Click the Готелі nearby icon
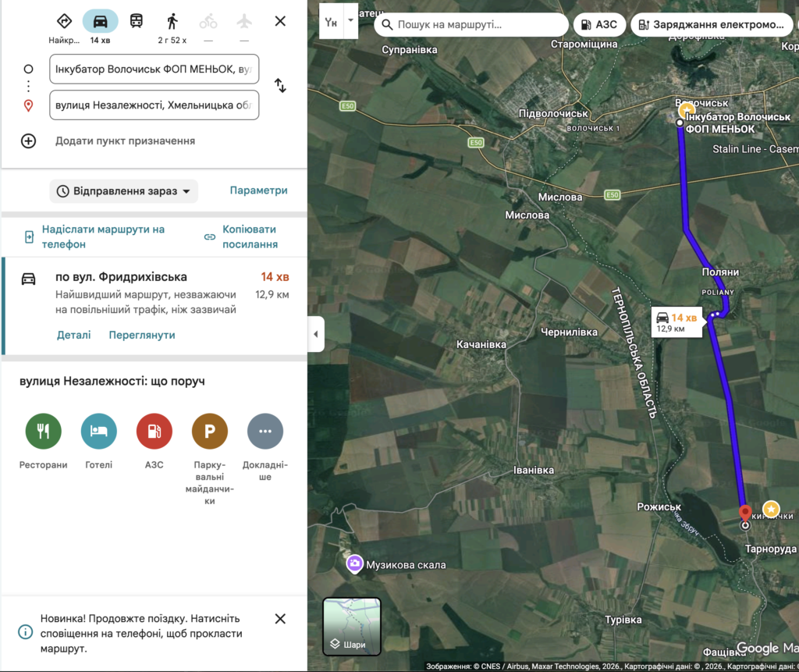Viewport: 799px width, 672px height. pyautogui.click(x=99, y=432)
